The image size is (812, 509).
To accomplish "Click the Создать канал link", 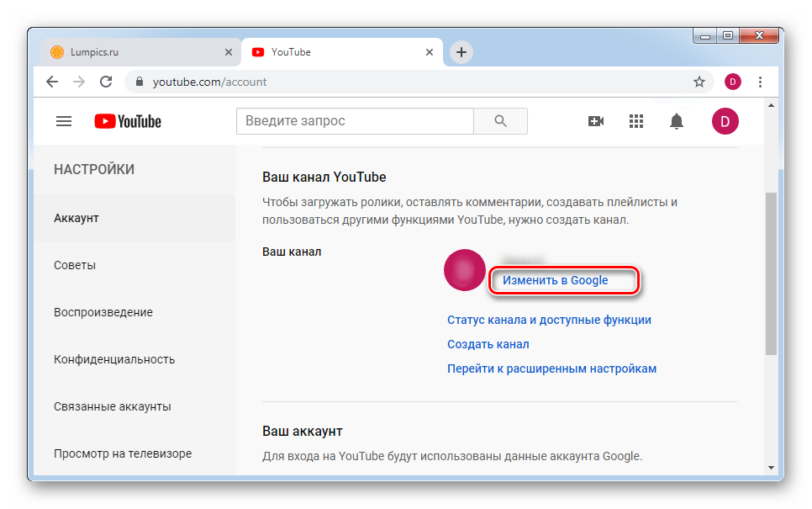I will pos(488,344).
